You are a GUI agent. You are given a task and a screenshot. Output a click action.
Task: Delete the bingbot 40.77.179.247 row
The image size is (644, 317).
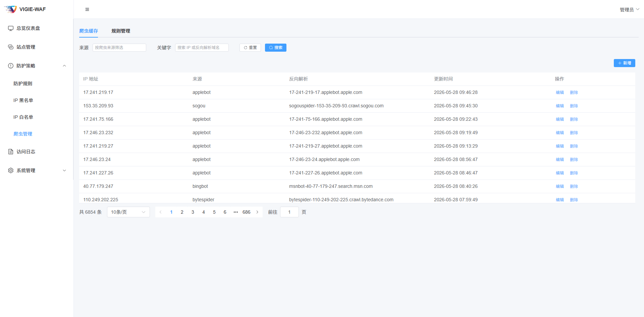click(574, 186)
